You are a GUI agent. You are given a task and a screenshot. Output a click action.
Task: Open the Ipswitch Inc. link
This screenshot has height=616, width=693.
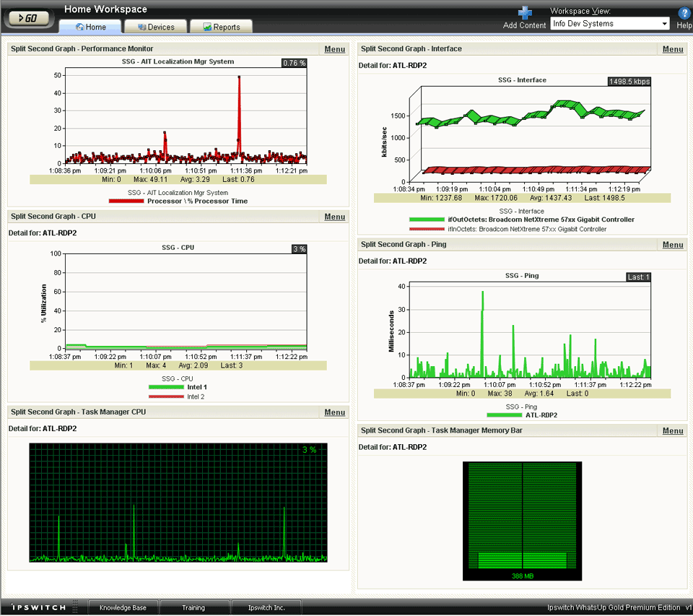(x=266, y=607)
